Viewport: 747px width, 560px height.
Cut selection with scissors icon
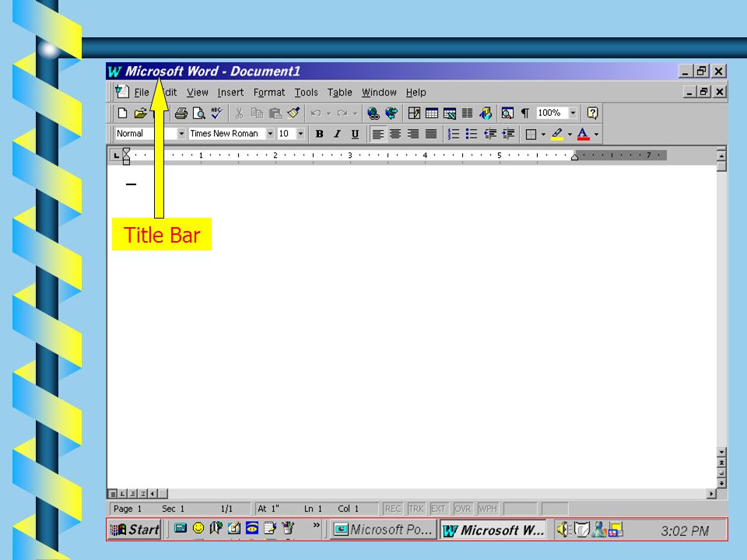(239, 114)
